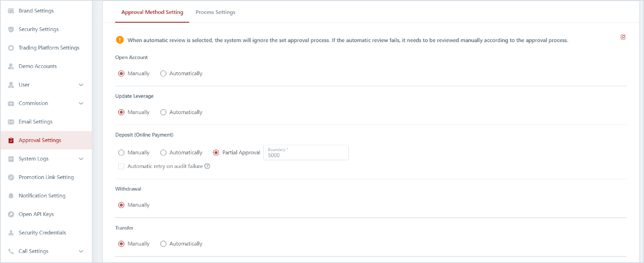Image resolution: width=644 pixels, height=263 pixels.
Task: Click the Notification Setting bell icon
Action: click(x=11, y=196)
